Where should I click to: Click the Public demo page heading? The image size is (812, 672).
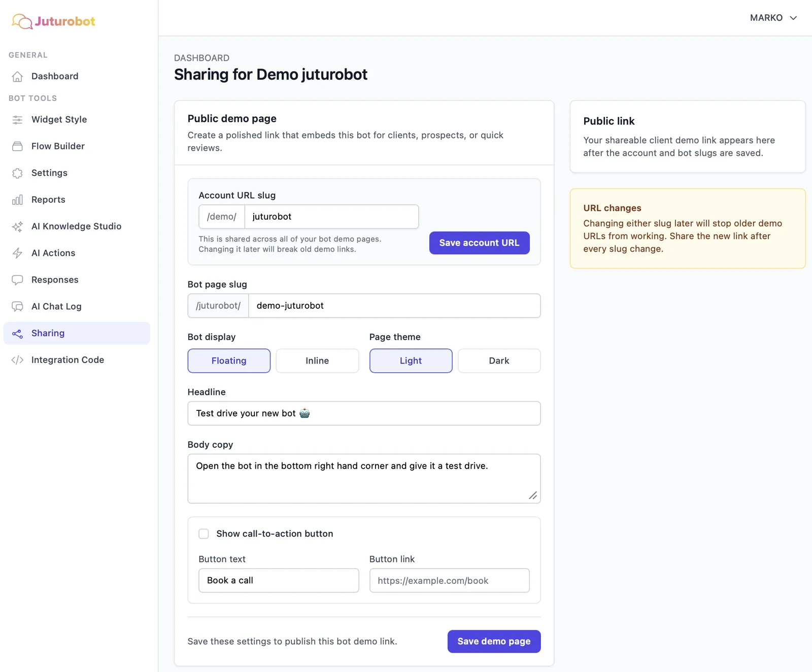232,119
